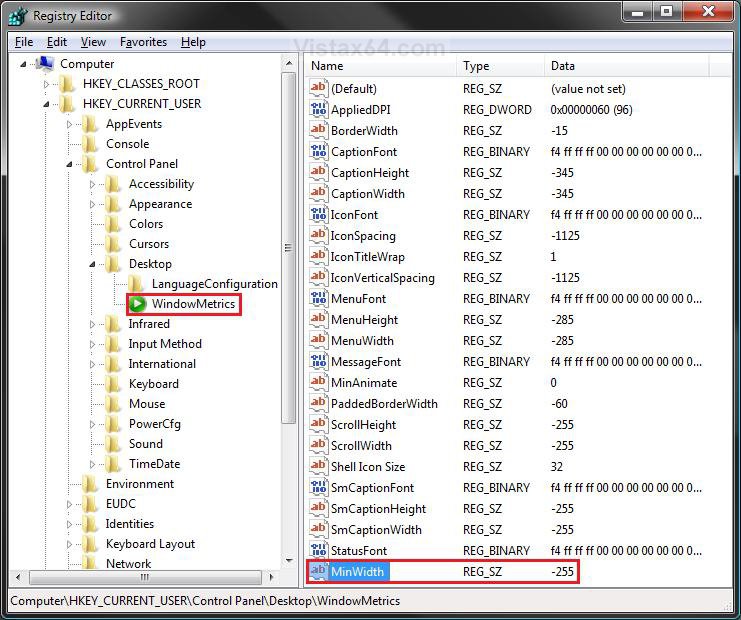Select the MinWidth registry value
Viewport: 741px width, 620px height.
[357, 572]
